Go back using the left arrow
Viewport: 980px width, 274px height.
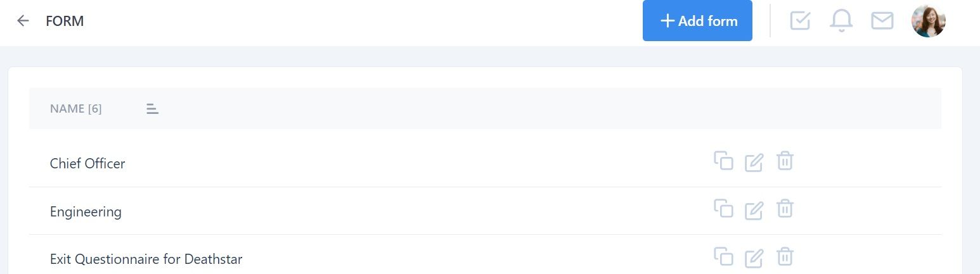pos(23,21)
